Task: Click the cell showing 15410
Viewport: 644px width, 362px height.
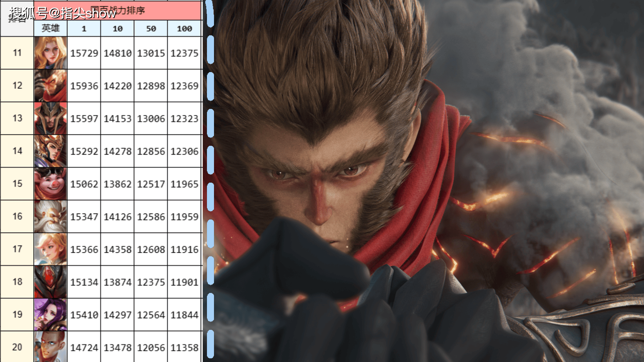Action: click(x=84, y=315)
